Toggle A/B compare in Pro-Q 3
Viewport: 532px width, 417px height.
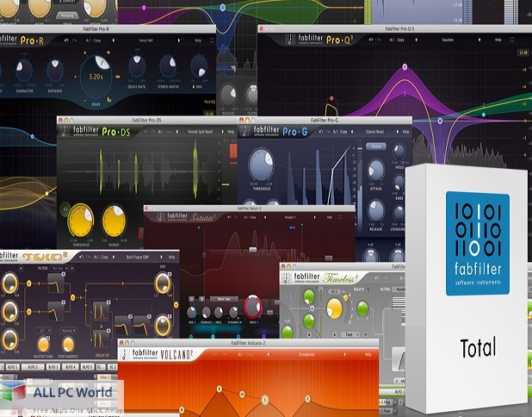(392, 40)
